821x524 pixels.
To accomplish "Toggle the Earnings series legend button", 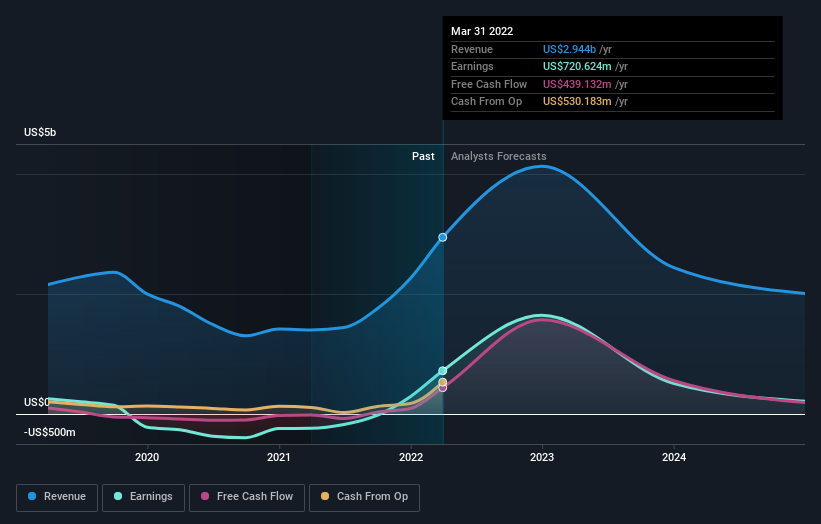I will coord(143,497).
